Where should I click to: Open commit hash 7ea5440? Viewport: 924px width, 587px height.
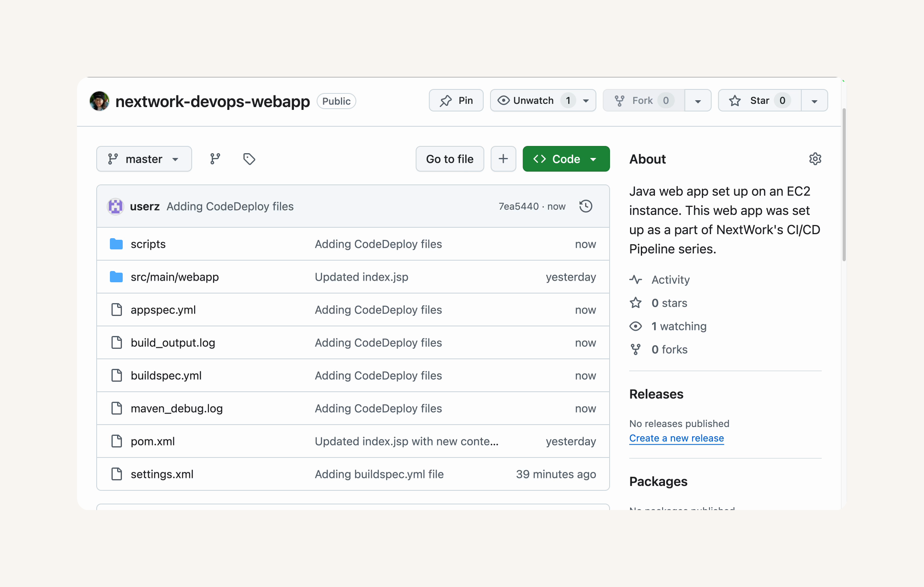(x=519, y=206)
